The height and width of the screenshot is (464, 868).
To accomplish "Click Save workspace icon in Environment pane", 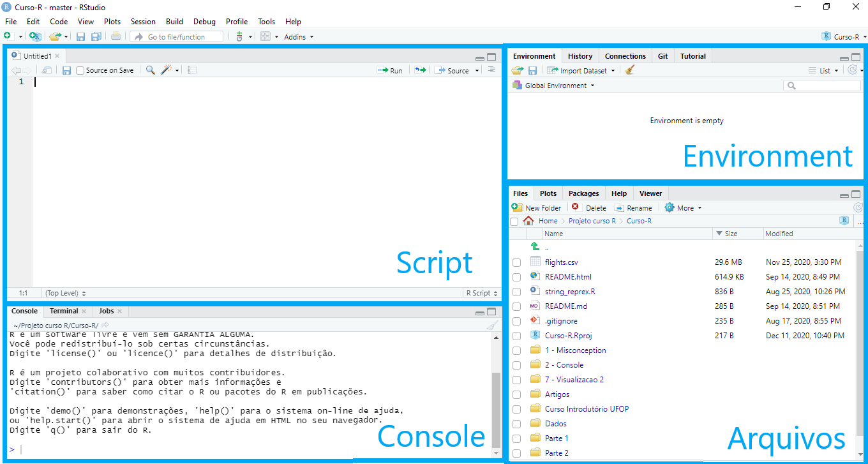I will click(532, 70).
